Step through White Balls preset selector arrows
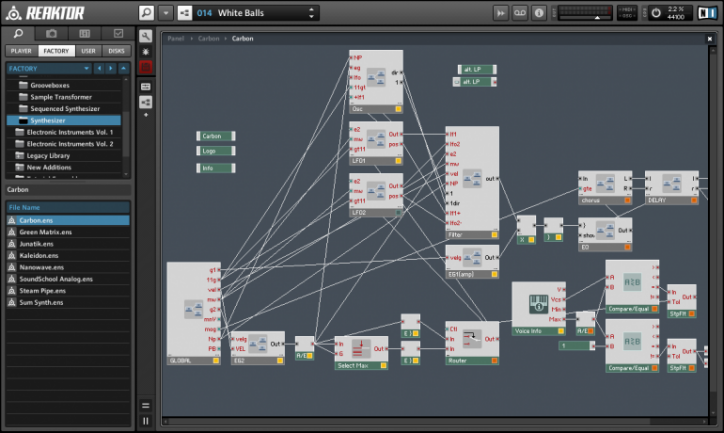 [x=312, y=13]
